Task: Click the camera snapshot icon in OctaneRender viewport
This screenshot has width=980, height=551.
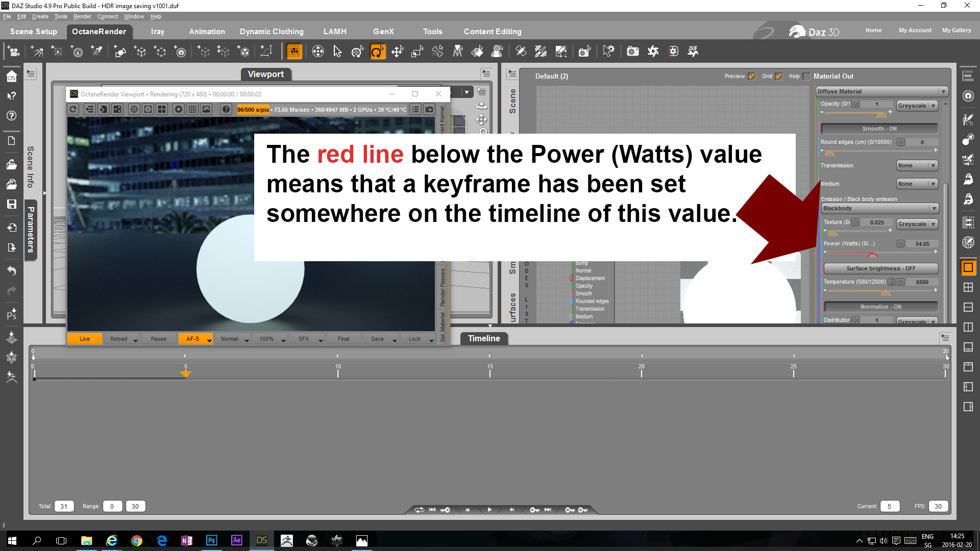Action: pyautogui.click(x=429, y=109)
